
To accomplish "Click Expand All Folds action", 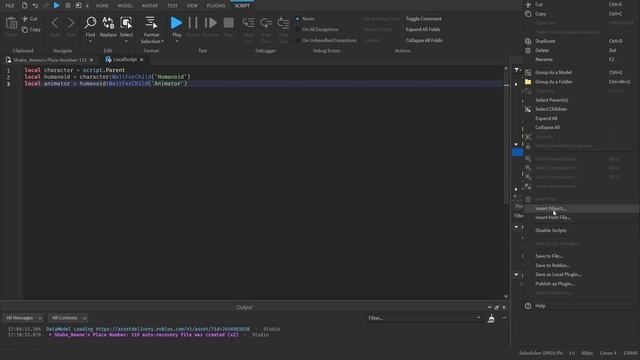I will point(422,29).
